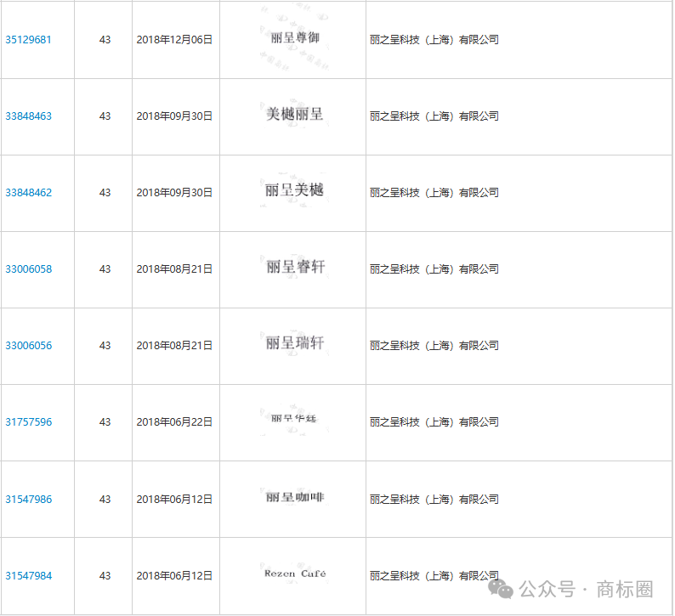This screenshot has width=675, height=616.
Task: Open registration number 31757596 link
Action: 28,422
